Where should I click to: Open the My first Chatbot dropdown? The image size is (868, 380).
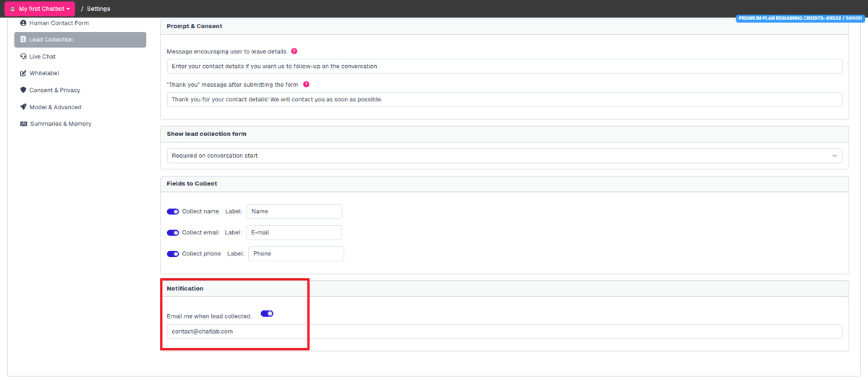coord(40,9)
